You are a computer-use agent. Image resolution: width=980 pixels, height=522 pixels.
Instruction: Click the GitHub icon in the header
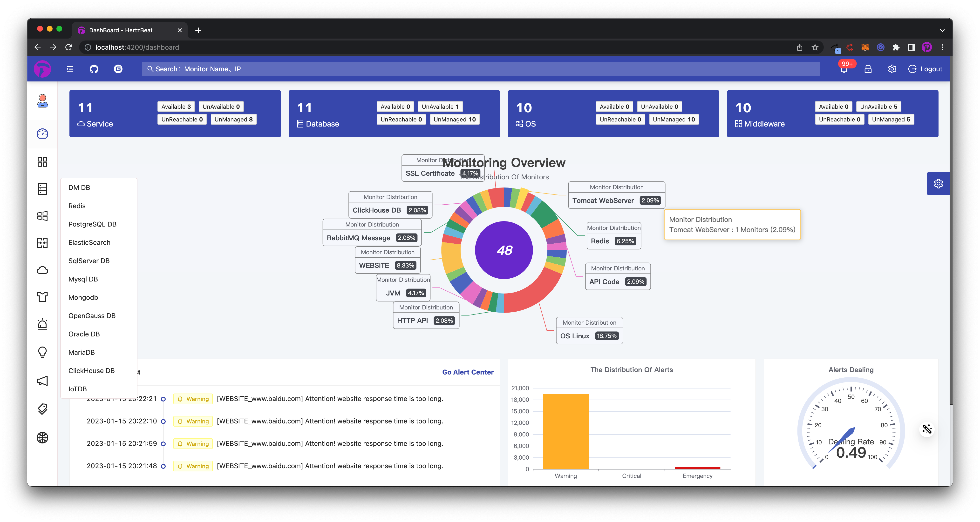[x=94, y=69]
